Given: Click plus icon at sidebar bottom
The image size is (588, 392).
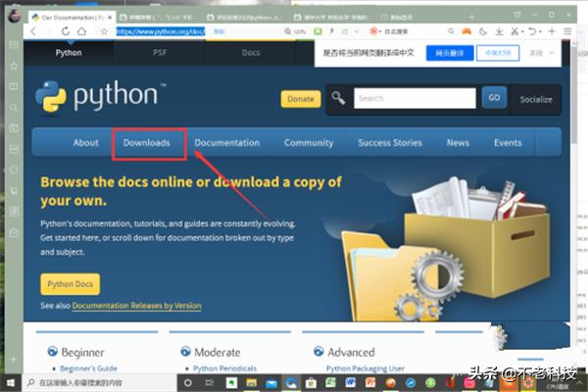Looking at the screenshot, I should tap(14, 360).
